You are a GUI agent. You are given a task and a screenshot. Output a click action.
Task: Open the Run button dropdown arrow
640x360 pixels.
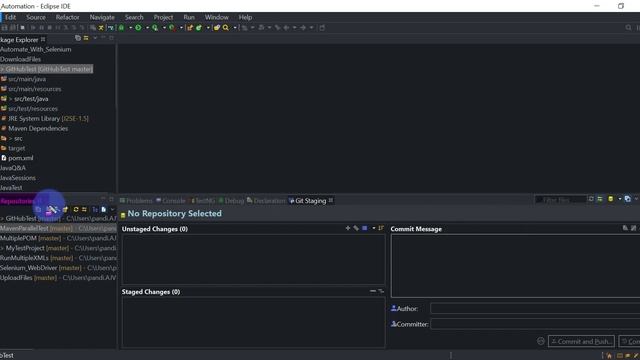tap(147, 28)
